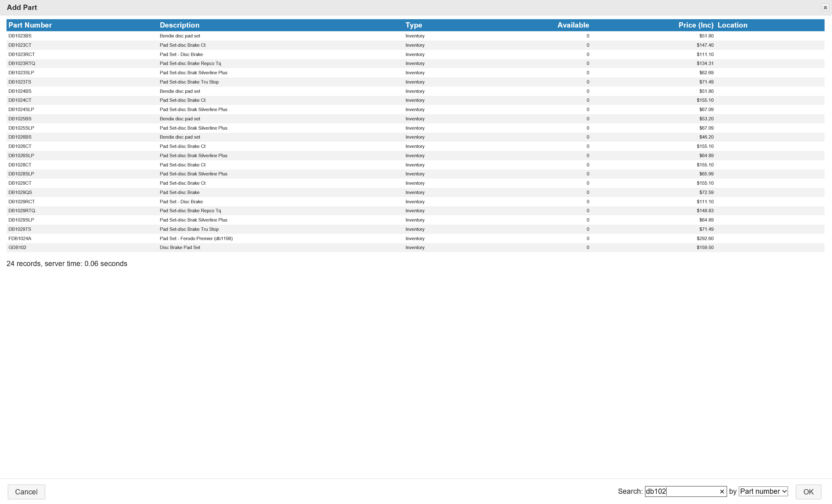Click the $134.31 price cell
Viewport: 832px width, 504px height.
[705, 63]
